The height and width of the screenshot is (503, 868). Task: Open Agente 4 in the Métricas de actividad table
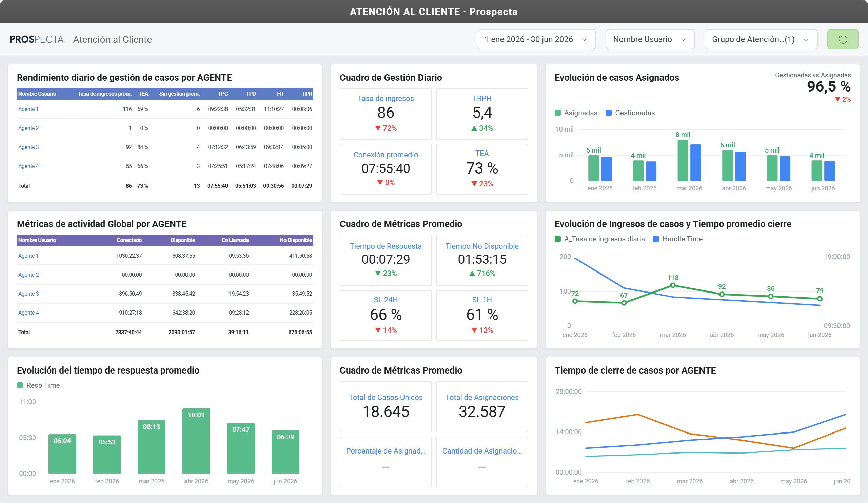[28, 312]
